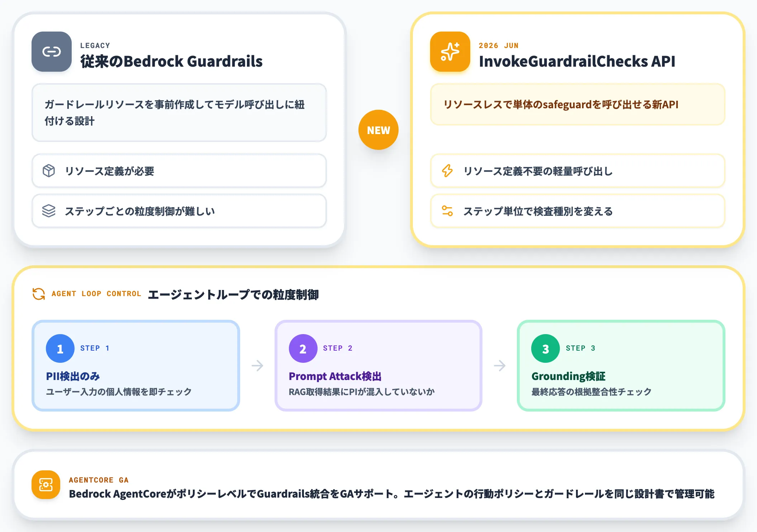Click the purple circle numbered 2

(303, 348)
